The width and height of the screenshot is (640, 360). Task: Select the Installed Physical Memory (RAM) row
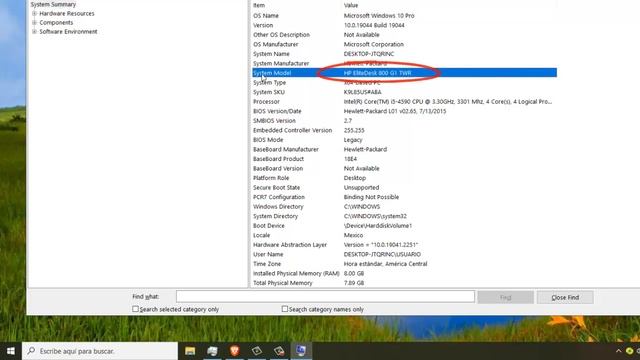[x=404, y=273]
